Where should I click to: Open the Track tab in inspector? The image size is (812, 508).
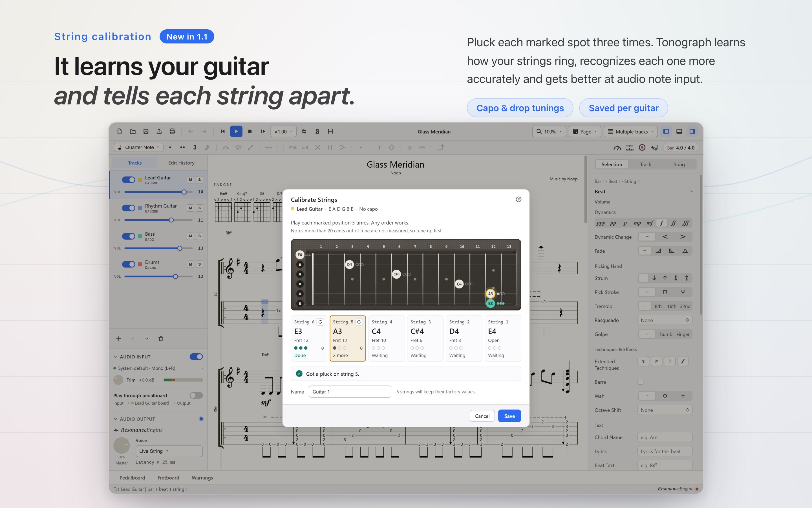(645, 164)
